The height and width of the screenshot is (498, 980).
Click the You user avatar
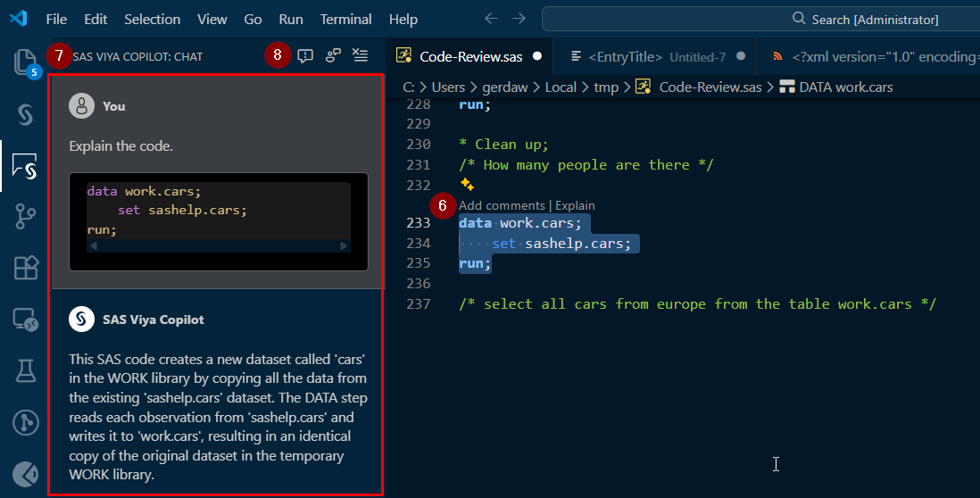coord(81,106)
